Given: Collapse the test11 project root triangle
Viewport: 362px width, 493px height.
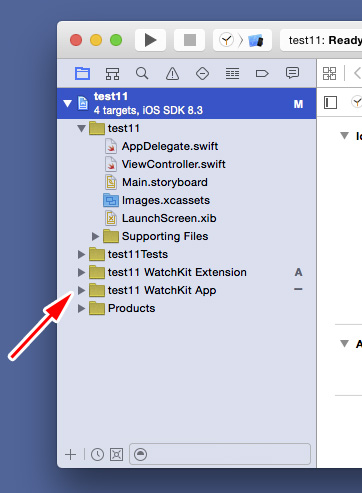Looking at the screenshot, I should pos(67,103).
